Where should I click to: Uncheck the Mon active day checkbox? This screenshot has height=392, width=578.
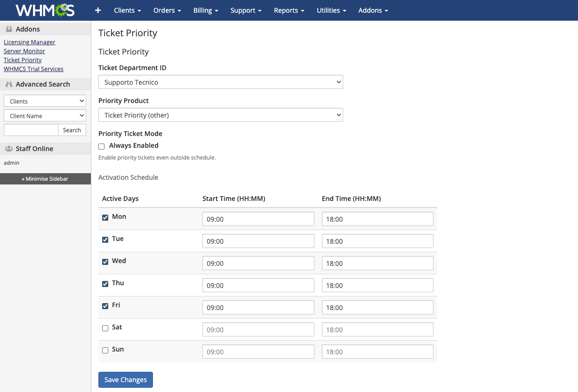pyautogui.click(x=105, y=217)
